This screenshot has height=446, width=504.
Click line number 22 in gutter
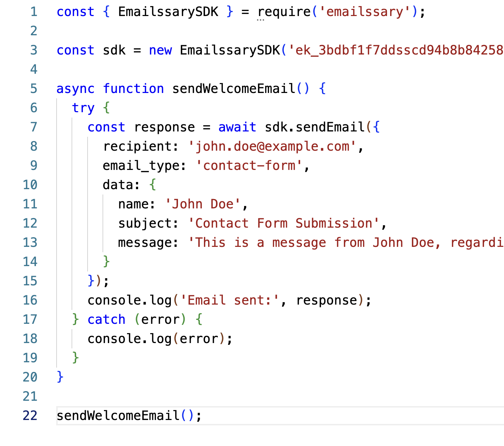30,416
